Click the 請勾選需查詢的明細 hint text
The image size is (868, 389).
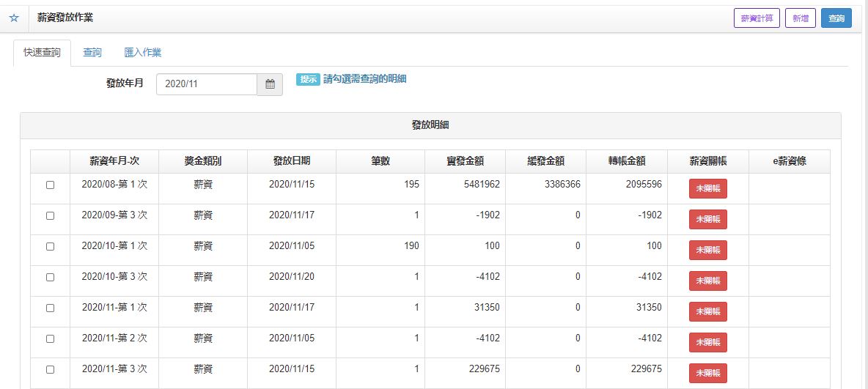[365, 79]
